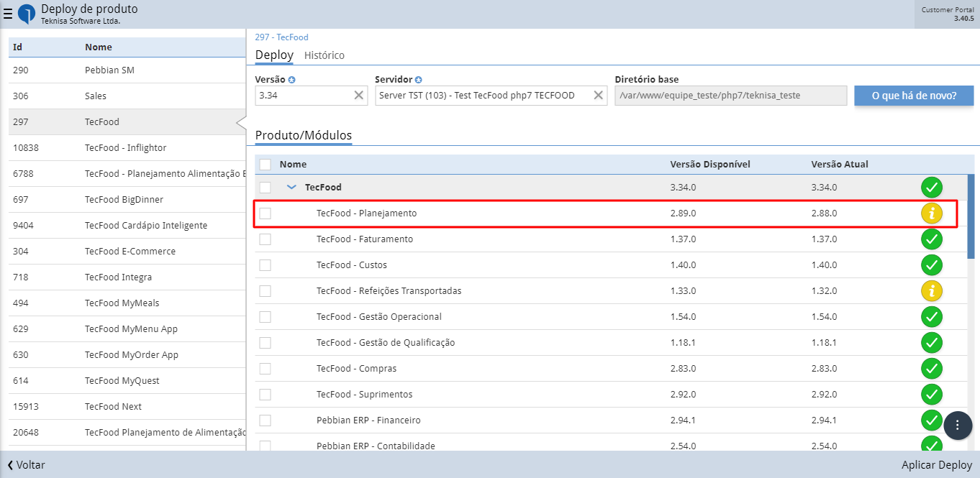980x478 pixels.
Task: Click green check status for Pebbian ERP - Financeiro
Action: coord(932,420)
